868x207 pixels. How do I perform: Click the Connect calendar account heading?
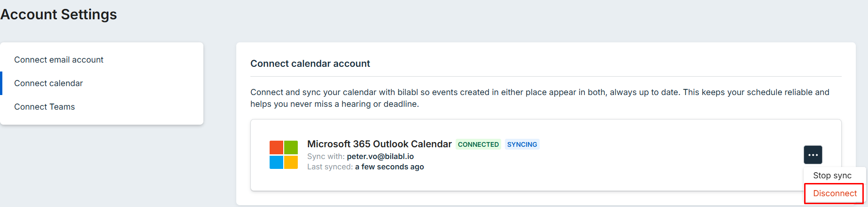310,64
